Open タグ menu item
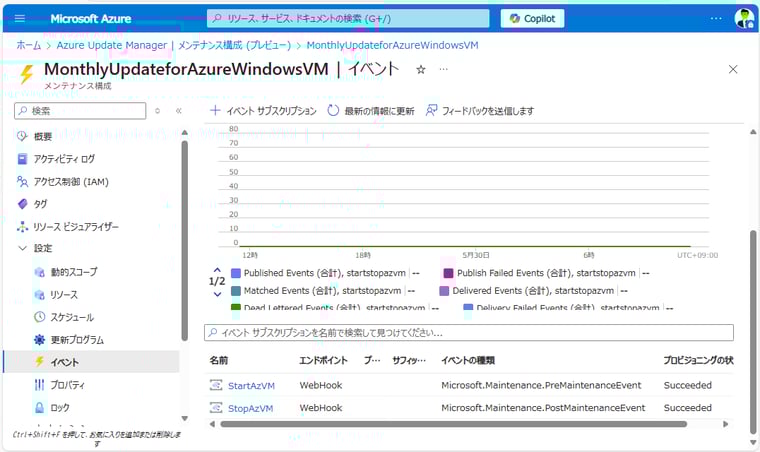This screenshot has height=452, width=760. click(40, 204)
